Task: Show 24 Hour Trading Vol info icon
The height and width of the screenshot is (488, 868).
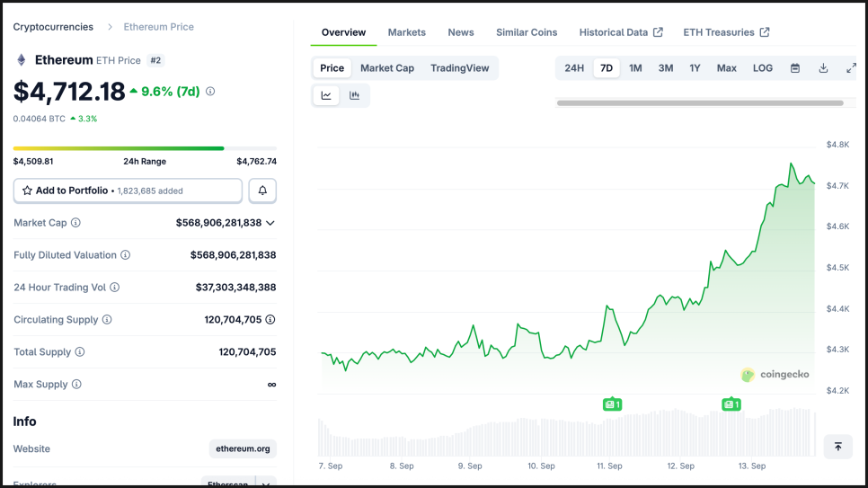Action: pyautogui.click(x=115, y=287)
